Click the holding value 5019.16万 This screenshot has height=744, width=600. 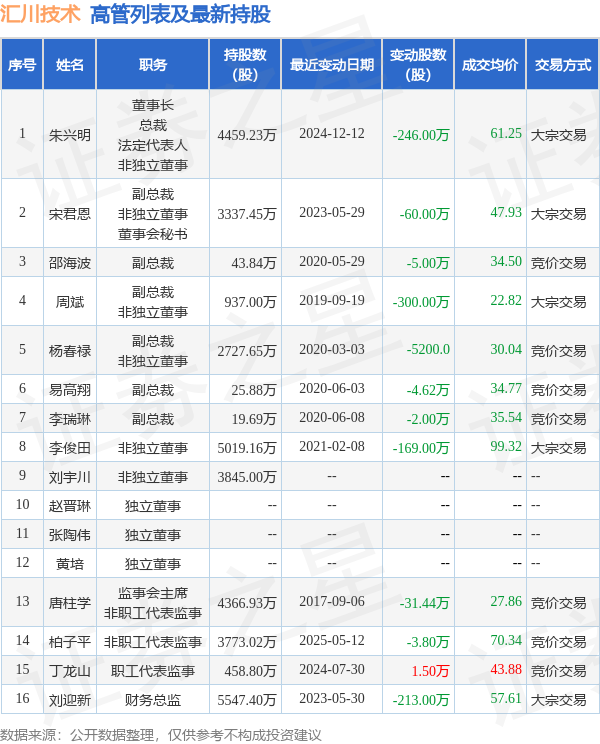pyautogui.click(x=247, y=448)
